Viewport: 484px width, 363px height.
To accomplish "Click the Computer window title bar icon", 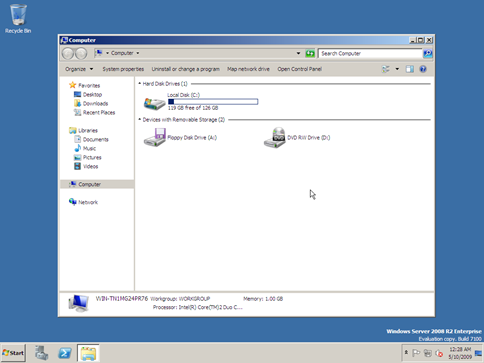I will [64, 40].
